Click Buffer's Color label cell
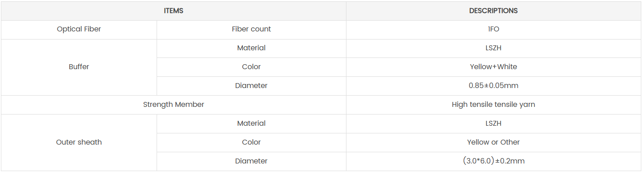Image resolution: width=644 pixels, height=172 pixels. (251, 67)
